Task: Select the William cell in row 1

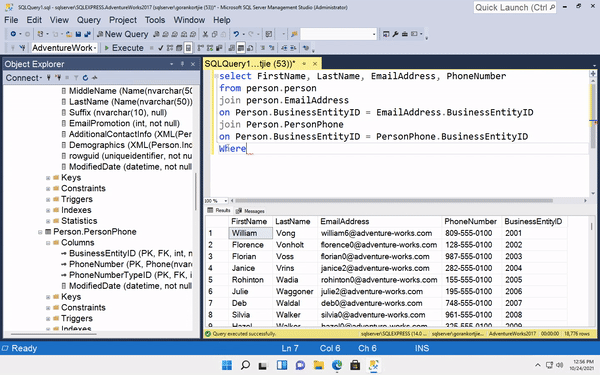Action: point(251,233)
